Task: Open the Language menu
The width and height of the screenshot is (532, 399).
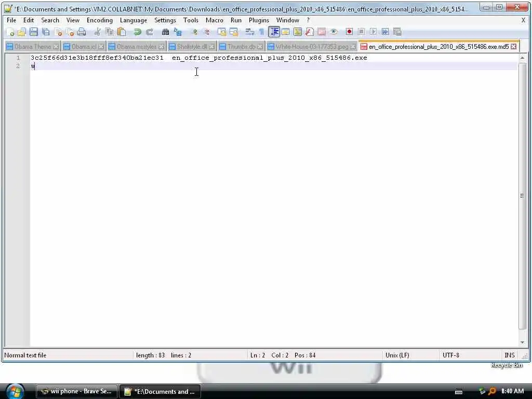Action: [134, 20]
